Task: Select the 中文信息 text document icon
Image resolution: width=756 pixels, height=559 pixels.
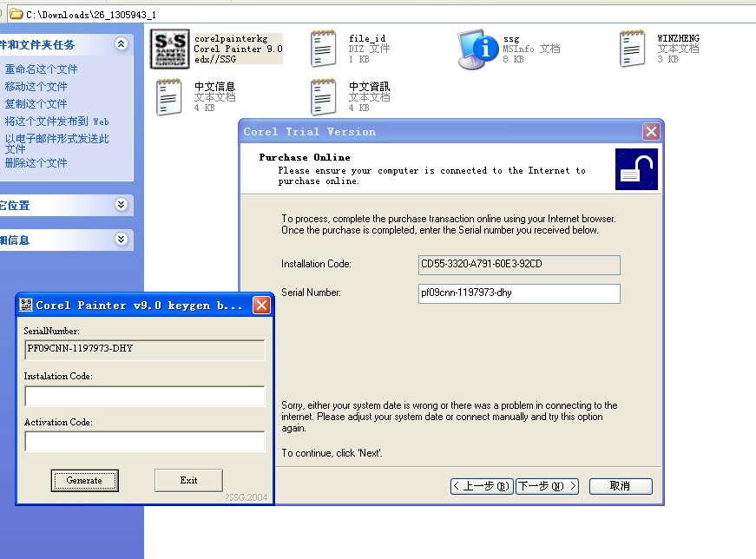Action: coord(168,97)
